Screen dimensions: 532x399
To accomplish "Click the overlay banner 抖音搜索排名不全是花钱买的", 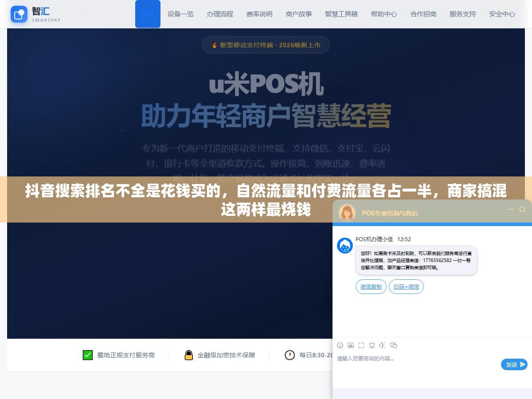I will pyautogui.click(x=266, y=199).
